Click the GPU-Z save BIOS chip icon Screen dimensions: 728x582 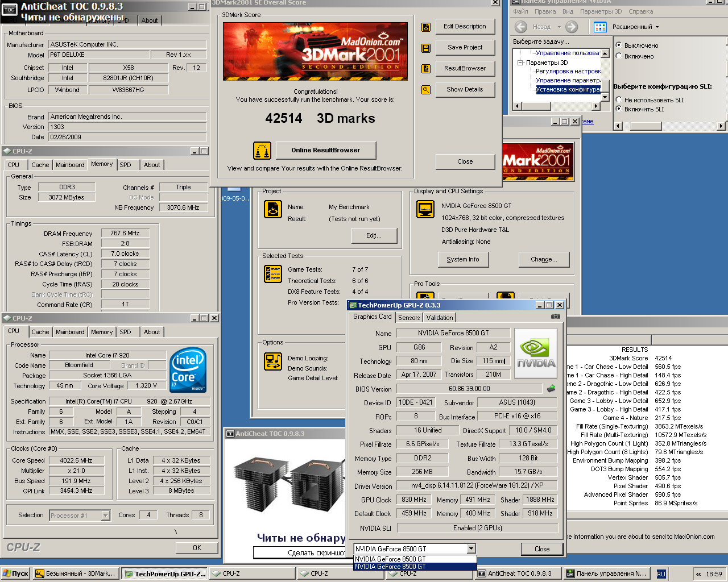[x=551, y=389]
